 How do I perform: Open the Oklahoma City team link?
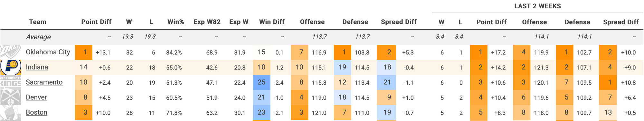coord(48,52)
